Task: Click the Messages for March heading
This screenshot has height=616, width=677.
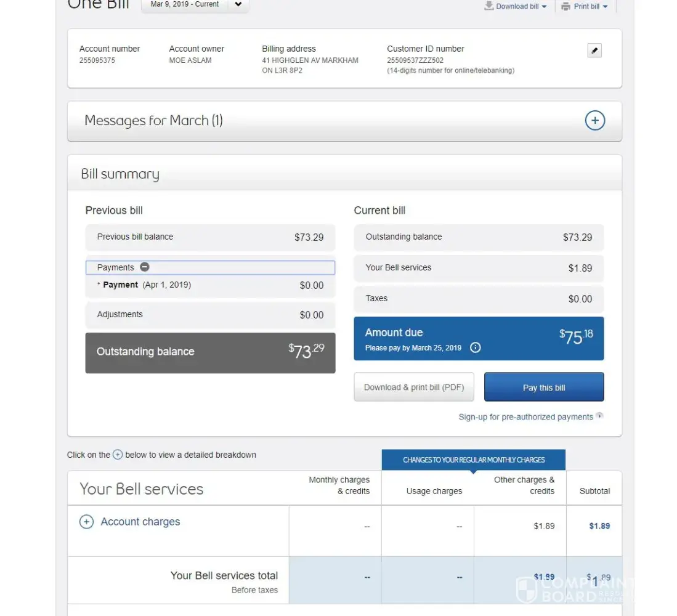Action: pyautogui.click(x=153, y=121)
